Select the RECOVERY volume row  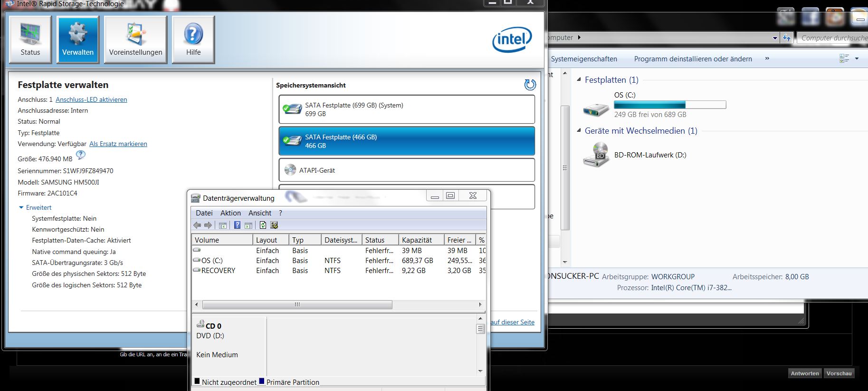tap(339, 271)
